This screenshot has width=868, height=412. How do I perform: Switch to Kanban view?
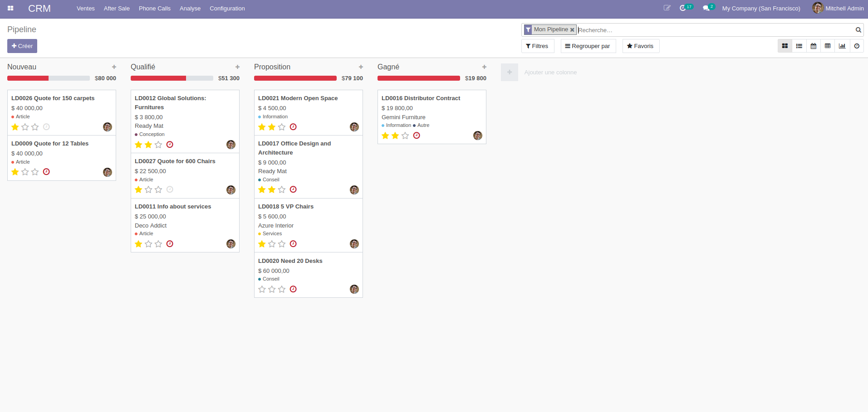[x=785, y=46]
